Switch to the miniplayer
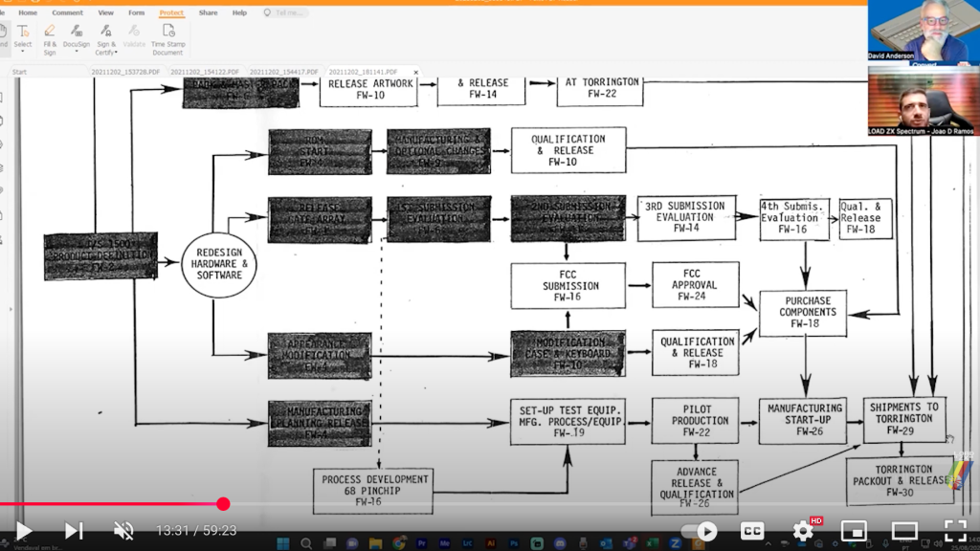The width and height of the screenshot is (980, 551). point(854,531)
